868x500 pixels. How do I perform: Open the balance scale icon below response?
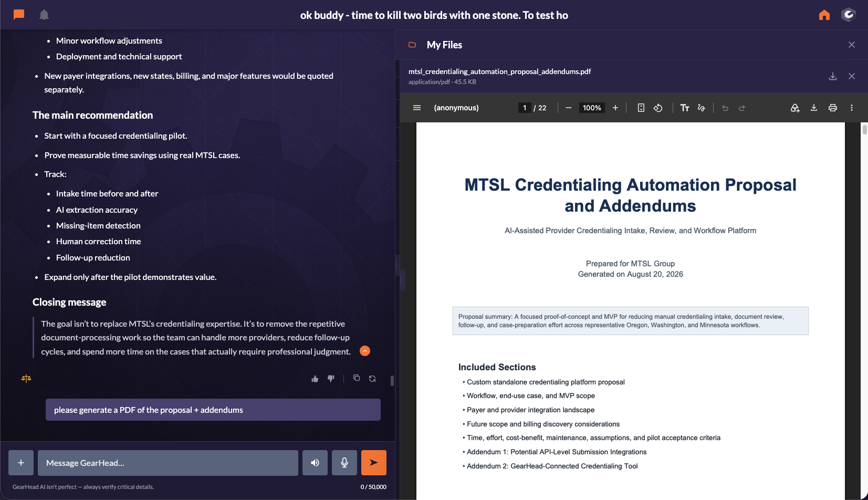coord(26,378)
